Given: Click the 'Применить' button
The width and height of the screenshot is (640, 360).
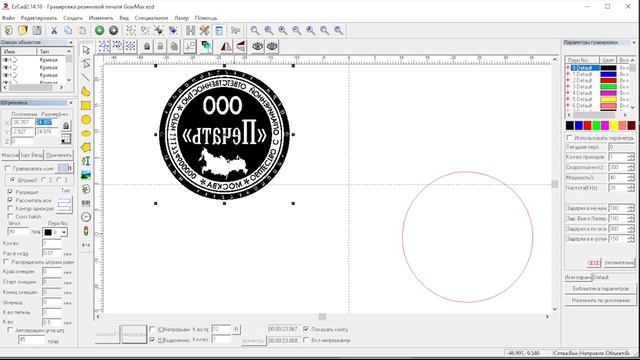Looking at the screenshot, I should pos(59,155).
